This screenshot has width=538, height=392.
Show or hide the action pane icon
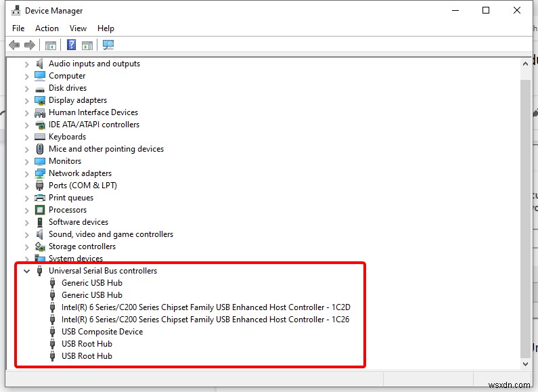tap(87, 45)
